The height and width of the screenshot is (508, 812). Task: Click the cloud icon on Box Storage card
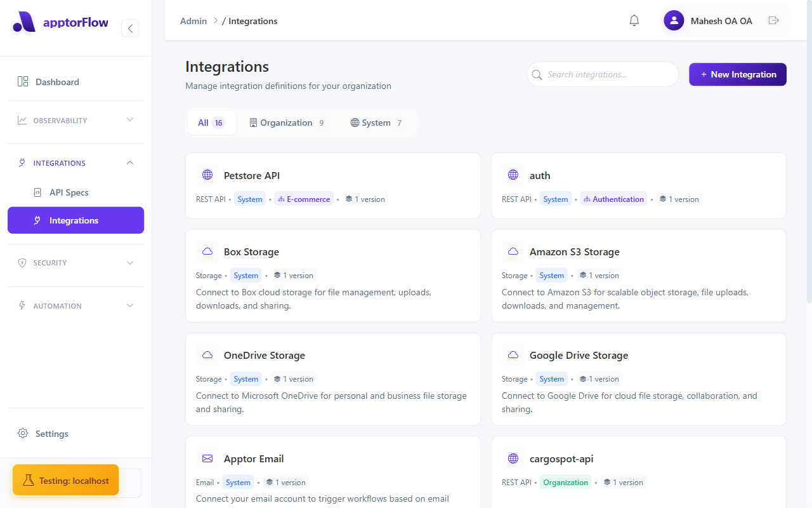207,251
